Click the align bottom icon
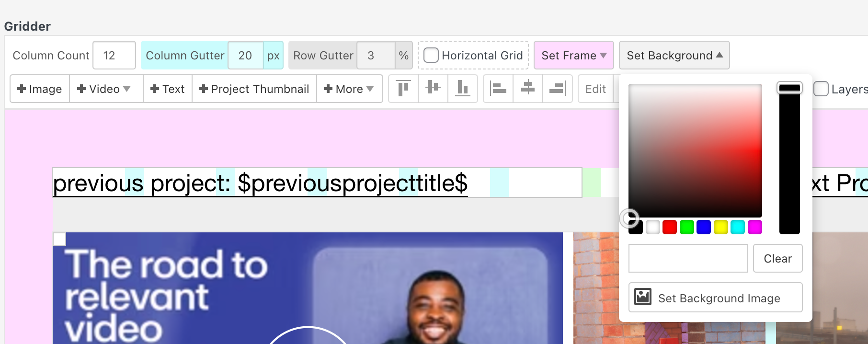The height and width of the screenshot is (344, 868). tap(462, 89)
